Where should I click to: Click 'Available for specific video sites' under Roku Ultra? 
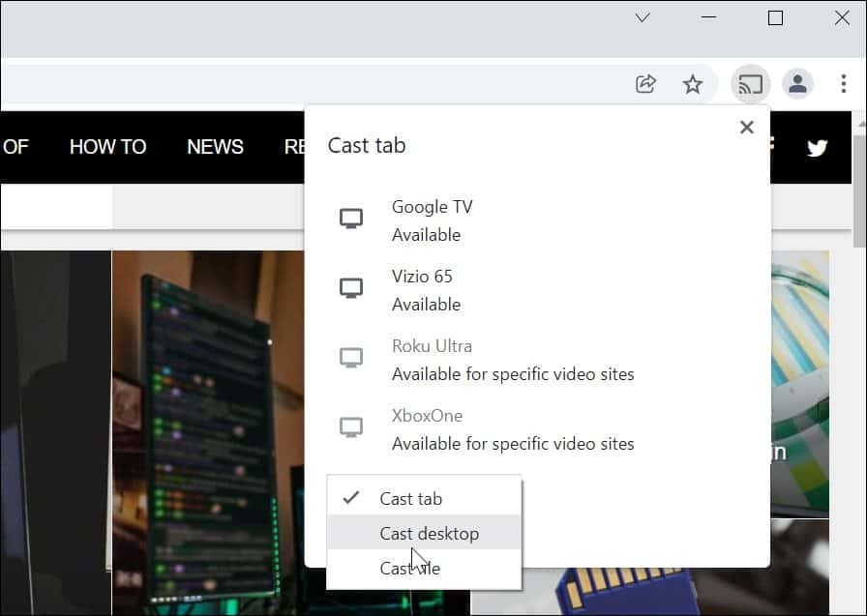[513, 374]
